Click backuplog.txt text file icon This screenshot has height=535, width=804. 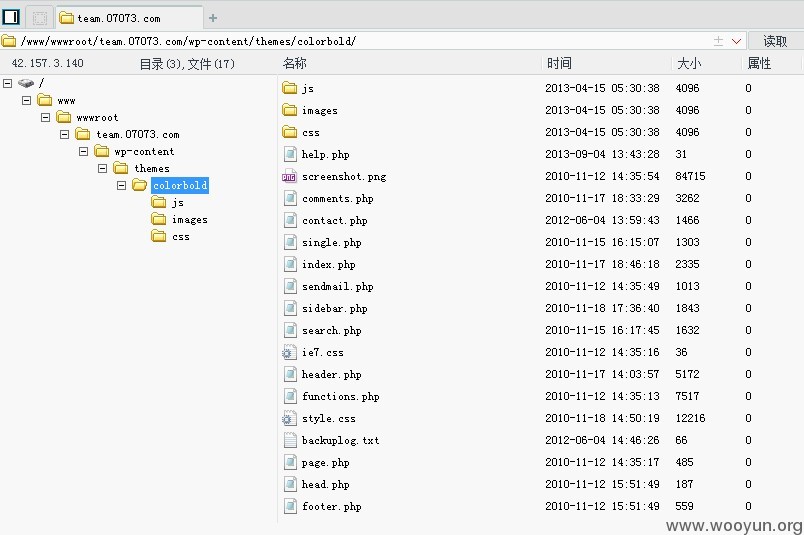(290, 441)
